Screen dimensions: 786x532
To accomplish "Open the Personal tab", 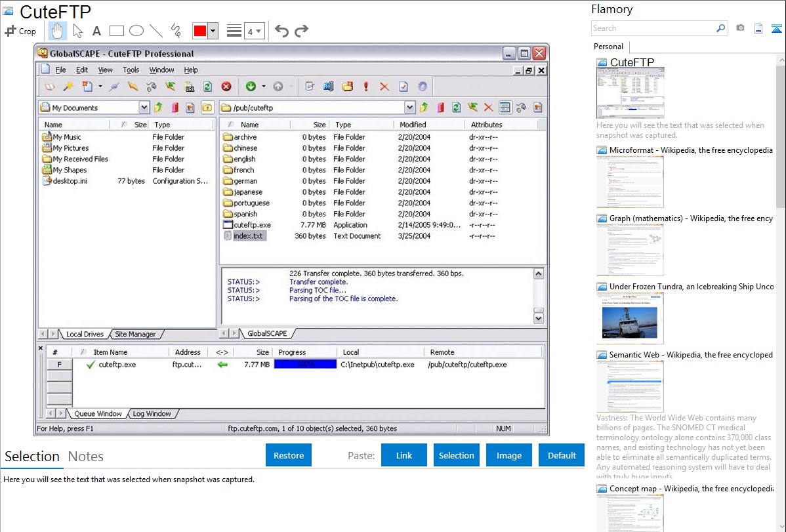I will click(x=608, y=47).
